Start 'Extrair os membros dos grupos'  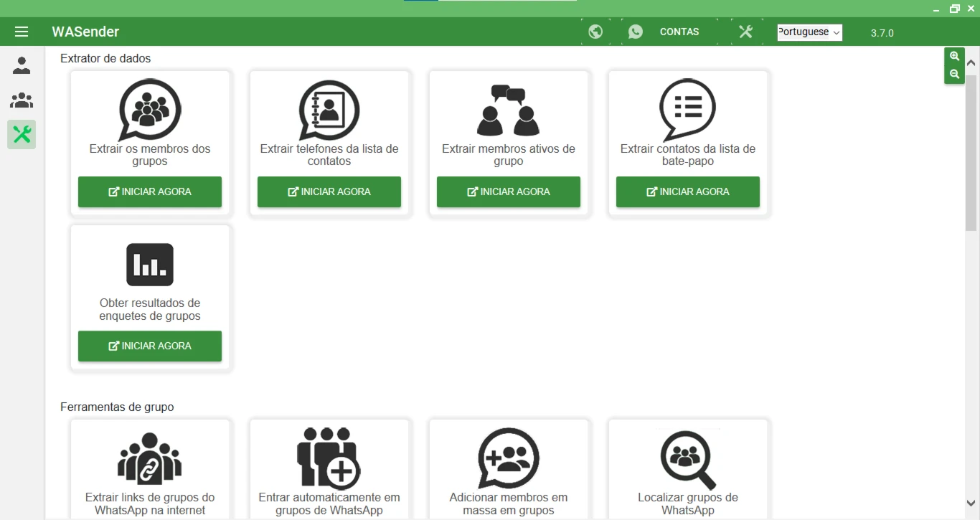[150, 192]
